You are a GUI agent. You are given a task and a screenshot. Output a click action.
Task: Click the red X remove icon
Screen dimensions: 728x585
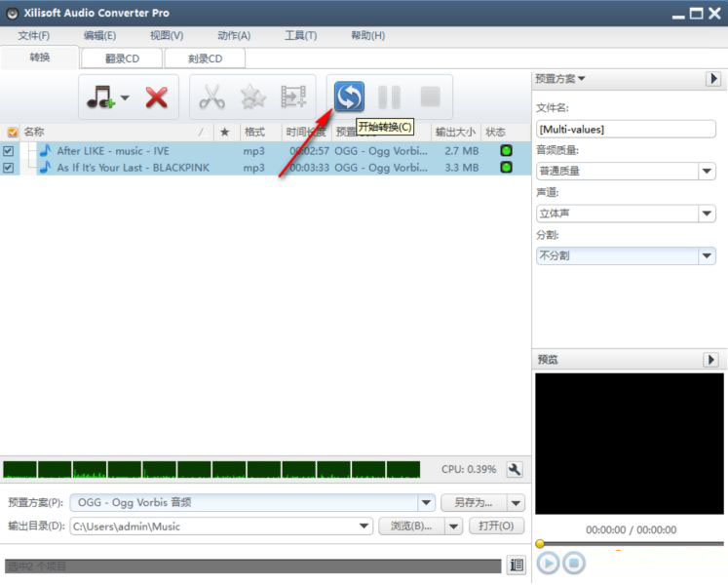tap(157, 97)
